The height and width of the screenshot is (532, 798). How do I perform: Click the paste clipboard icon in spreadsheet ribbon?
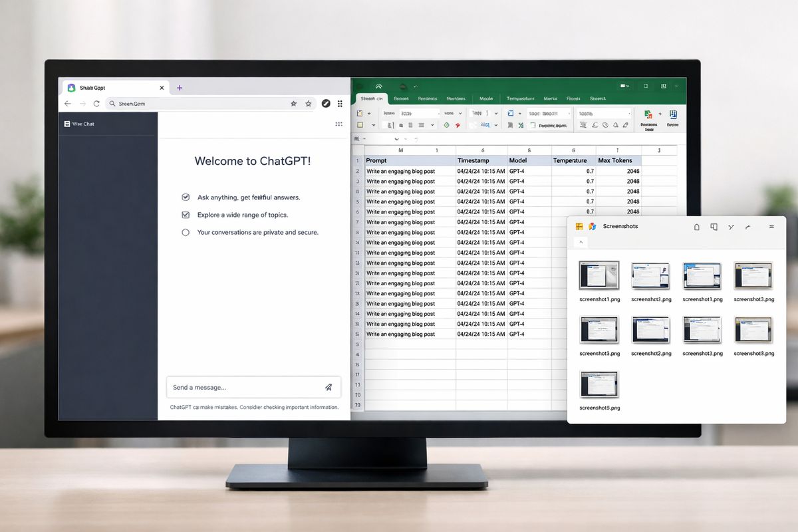pos(360,114)
